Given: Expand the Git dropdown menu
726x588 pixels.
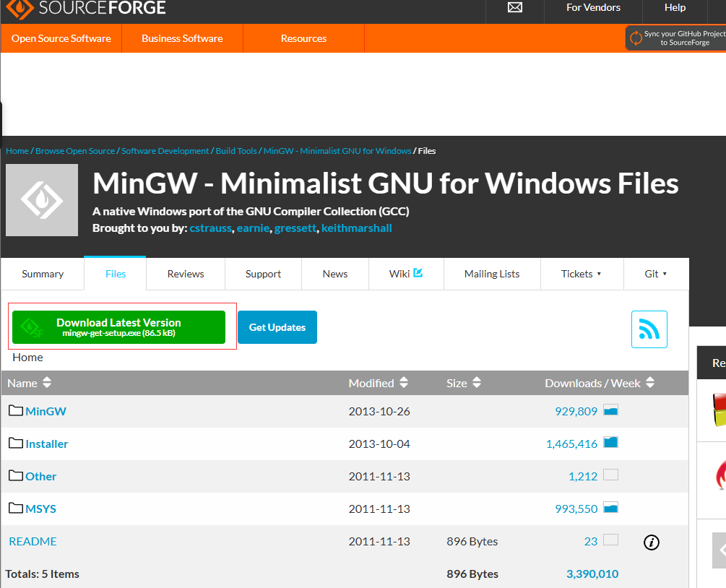Looking at the screenshot, I should pos(655,274).
